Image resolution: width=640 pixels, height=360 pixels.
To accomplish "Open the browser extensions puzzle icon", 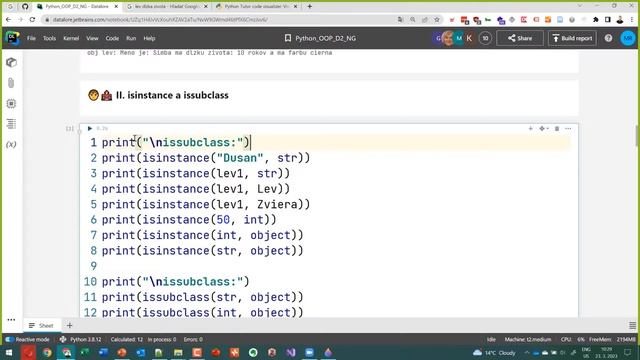I will 596,20.
